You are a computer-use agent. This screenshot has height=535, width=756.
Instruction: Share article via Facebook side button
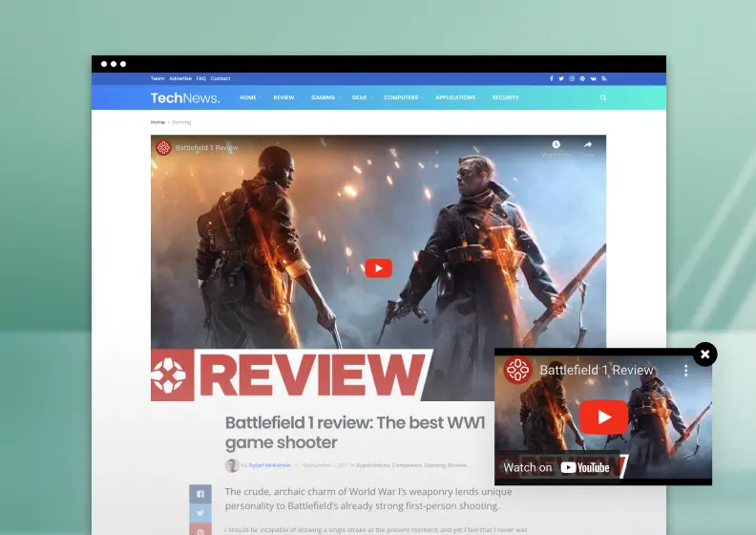[x=200, y=494]
